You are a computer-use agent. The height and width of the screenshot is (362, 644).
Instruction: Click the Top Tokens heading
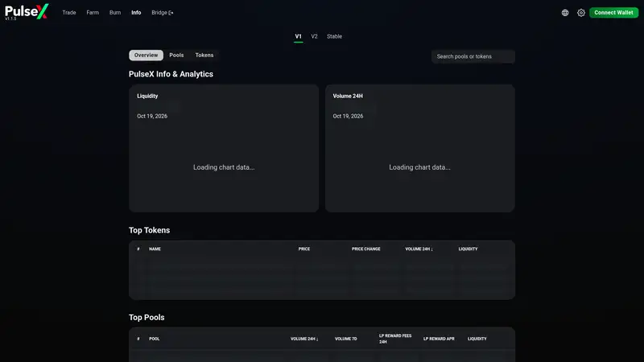pyautogui.click(x=149, y=230)
